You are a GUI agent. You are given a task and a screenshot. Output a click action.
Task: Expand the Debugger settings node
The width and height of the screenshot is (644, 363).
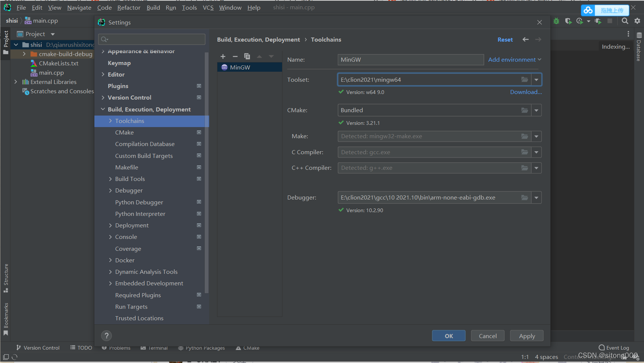[x=110, y=191]
